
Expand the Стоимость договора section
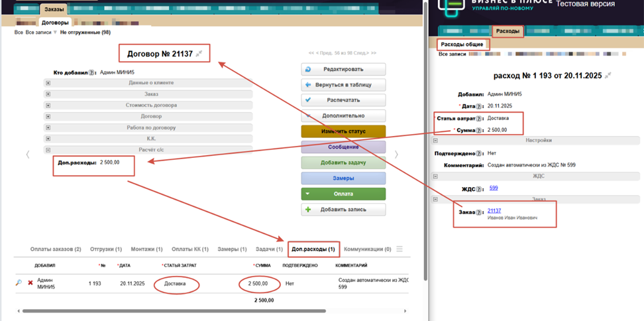click(x=48, y=105)
